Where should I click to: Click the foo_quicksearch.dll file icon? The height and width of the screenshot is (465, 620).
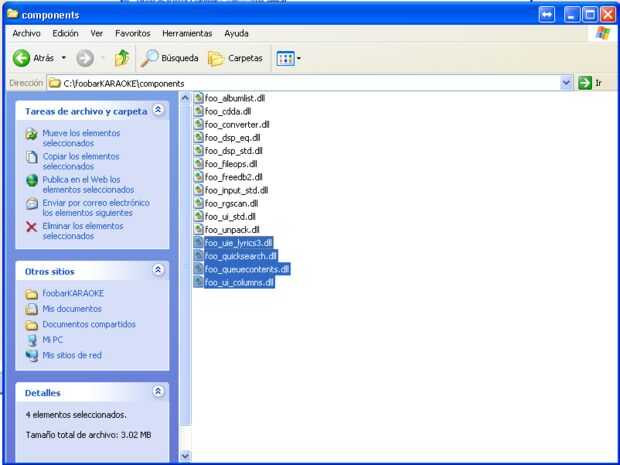(198, 256)
